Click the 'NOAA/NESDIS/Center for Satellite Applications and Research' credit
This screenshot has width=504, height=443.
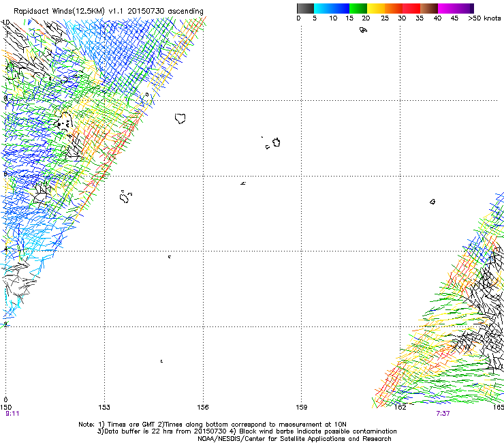coord(294,439)
